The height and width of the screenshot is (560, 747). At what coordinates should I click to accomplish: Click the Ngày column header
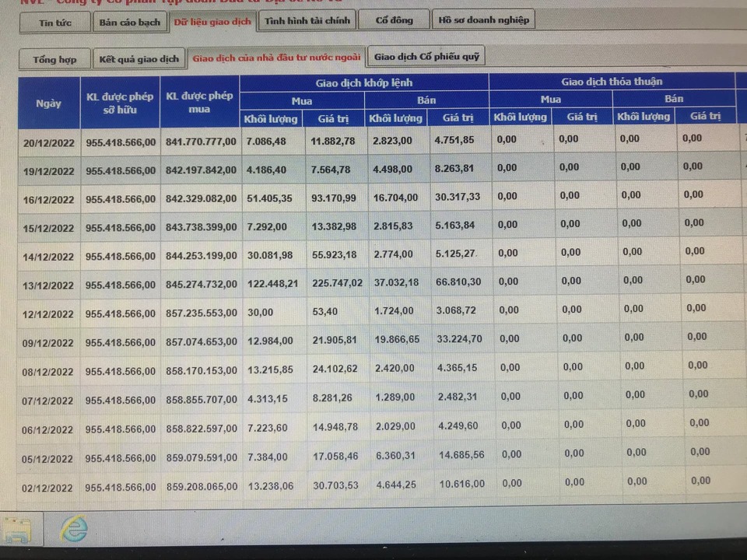tap(48, 103)
